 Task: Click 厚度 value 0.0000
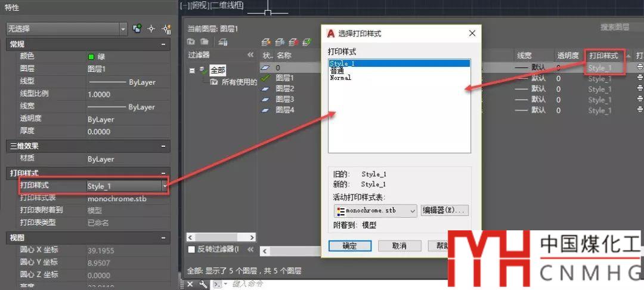pos(99,131)
